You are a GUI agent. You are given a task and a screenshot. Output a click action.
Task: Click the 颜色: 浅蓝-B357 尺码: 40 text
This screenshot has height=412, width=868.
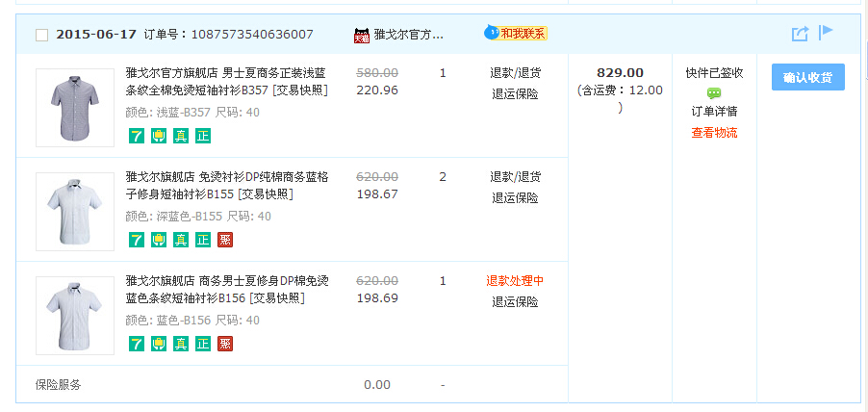pyautogui.click(x=192, y=113)
